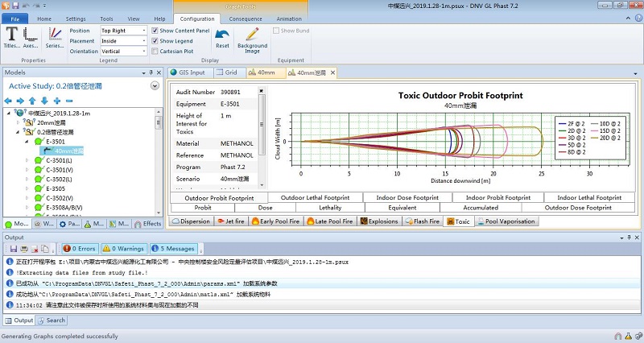Disable the Show Legend checkbox
Screen dimensions: 644x343
155,41
